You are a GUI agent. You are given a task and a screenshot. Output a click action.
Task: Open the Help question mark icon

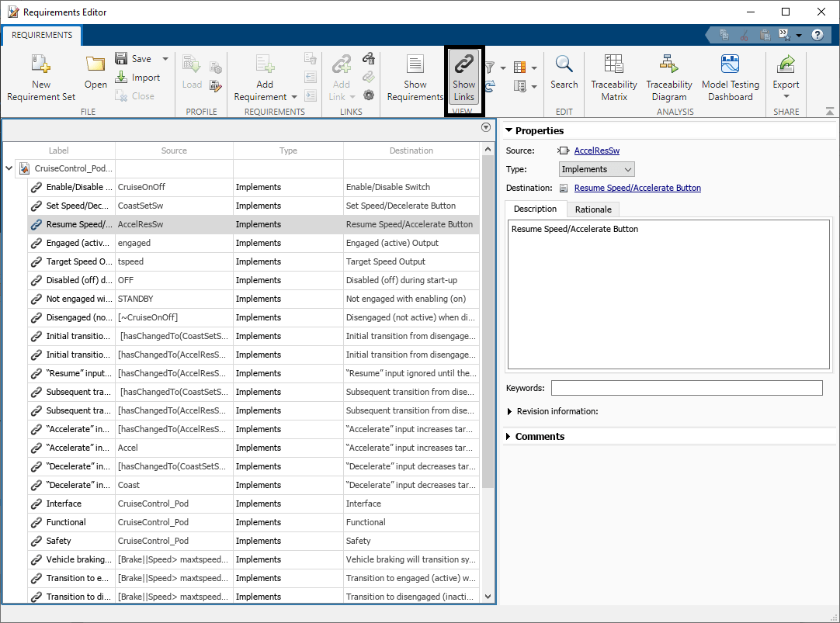pyautogui.click(x=817, y=35)
